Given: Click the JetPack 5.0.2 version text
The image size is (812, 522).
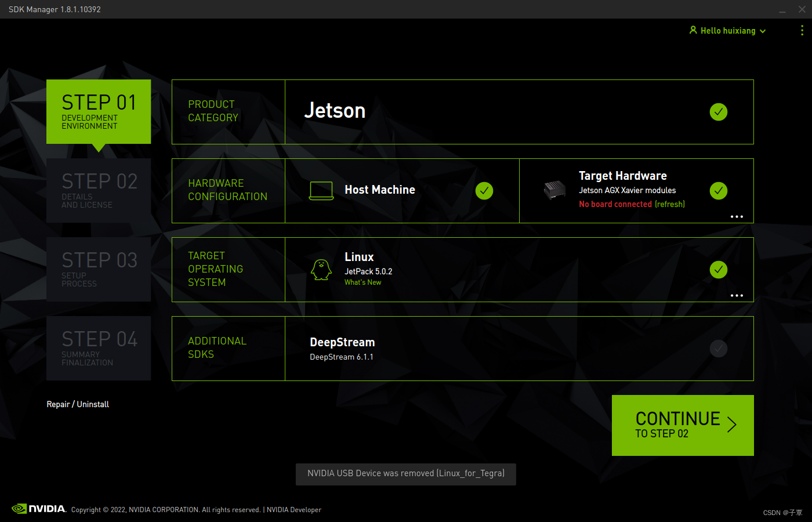Looking at the screenshot, I should pos(368,271).
